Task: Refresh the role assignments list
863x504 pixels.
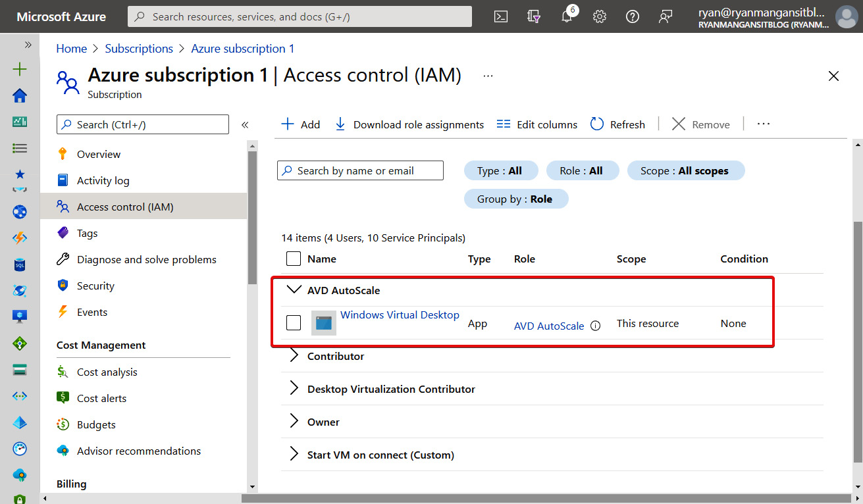Action: pyautogui.click(x=617, y=124)
